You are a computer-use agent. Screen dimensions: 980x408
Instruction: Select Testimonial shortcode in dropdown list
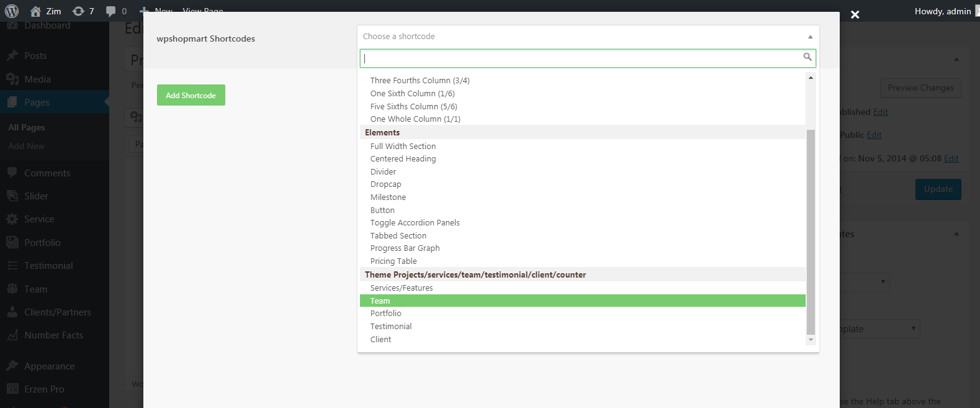pyautogui.click(x=583, y=326)
